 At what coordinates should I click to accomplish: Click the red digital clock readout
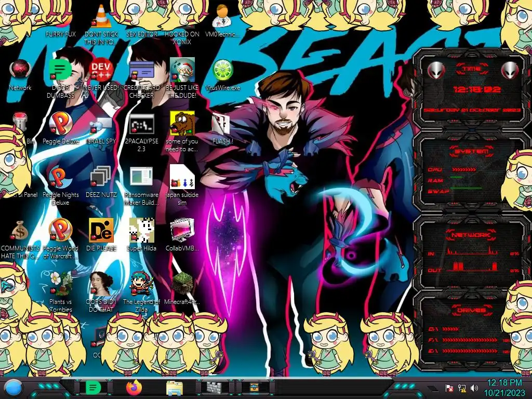click(477, 89)
